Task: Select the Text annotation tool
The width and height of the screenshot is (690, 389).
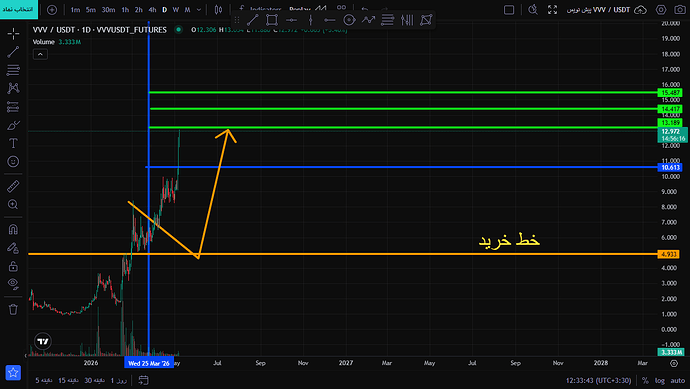Action: 13,143
